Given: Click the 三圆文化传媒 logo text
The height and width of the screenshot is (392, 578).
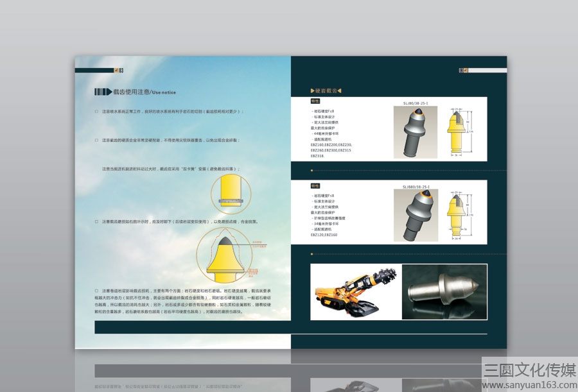Looking at the screenshot, I should pos(529,370).
